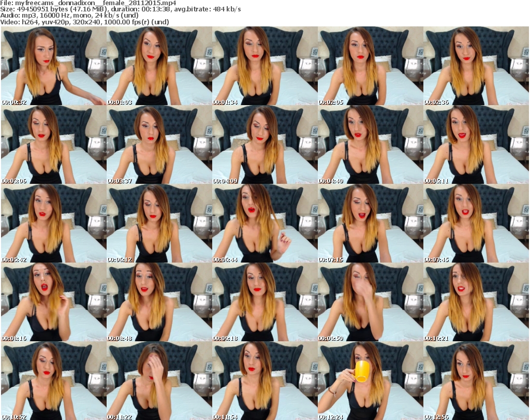Screen dimensions: 530x420
Task: Select the thumbnail timestamped 00:12:24
Action: point(371,381)
